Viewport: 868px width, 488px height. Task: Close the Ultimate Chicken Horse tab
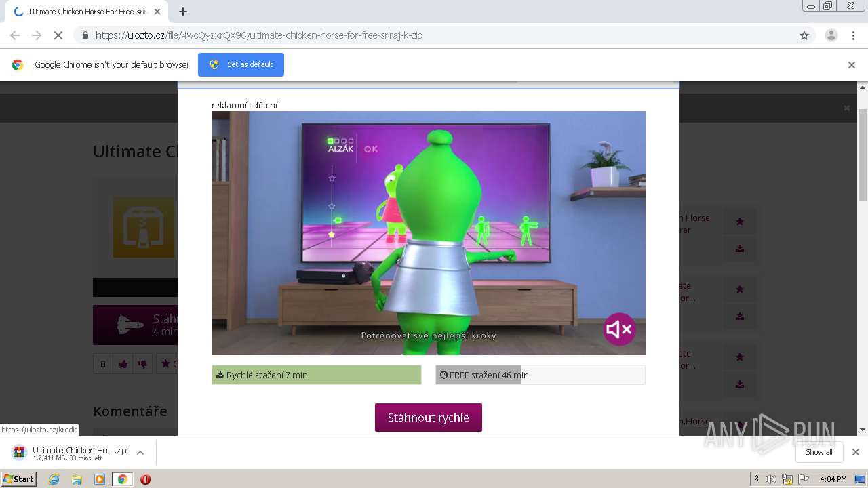click(x=157, y=12)
